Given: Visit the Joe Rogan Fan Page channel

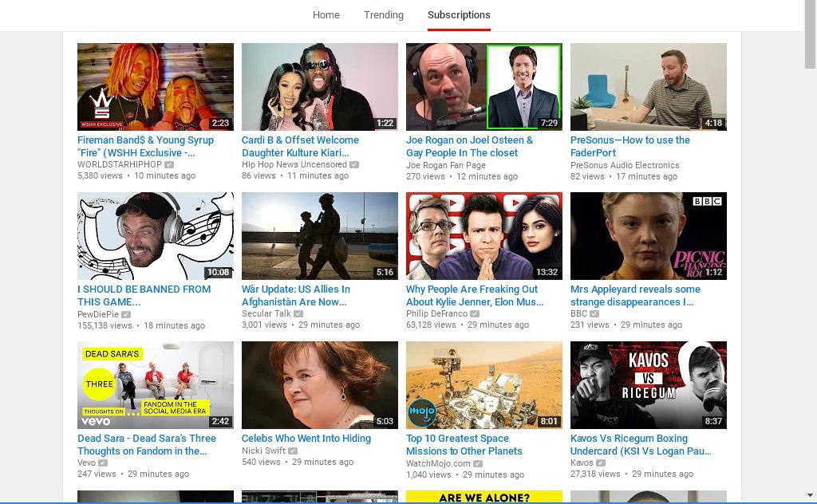Looking at the screenshot, I should (x=445, y=165).
